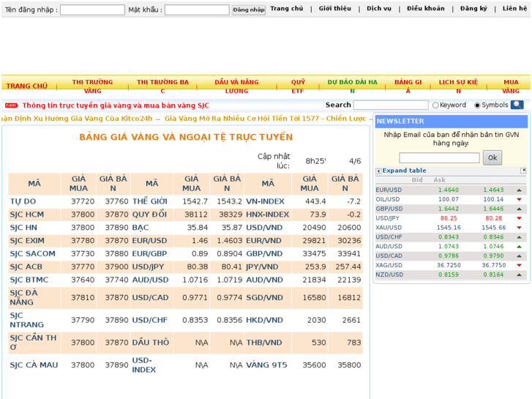Open the DỰ BÁO DÀI HẠN menu tab

[x=352, y=86]
